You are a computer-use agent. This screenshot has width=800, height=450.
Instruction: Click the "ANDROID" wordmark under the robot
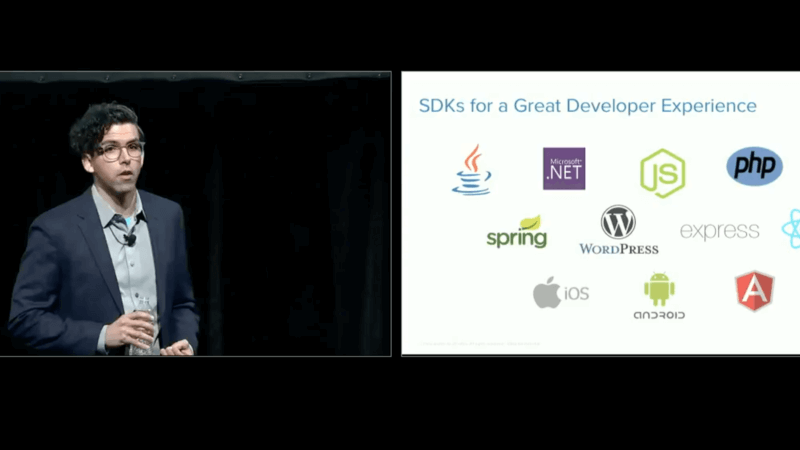pos(659,315)
